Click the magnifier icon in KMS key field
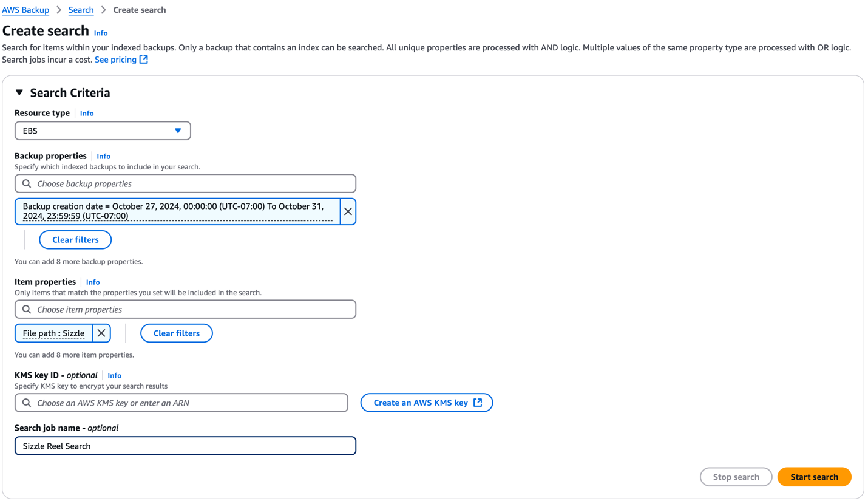Screen dimensions: 868x501 pyautogui.click(x=26, y=403)
